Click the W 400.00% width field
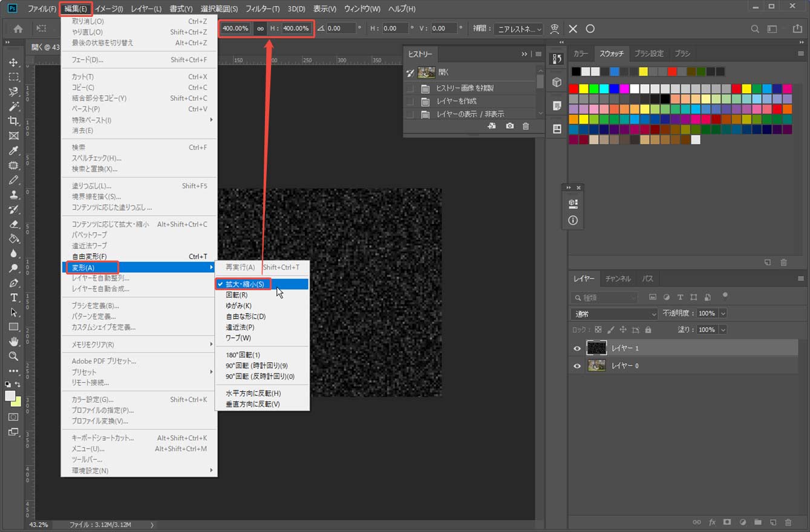 tap(235, 28)
